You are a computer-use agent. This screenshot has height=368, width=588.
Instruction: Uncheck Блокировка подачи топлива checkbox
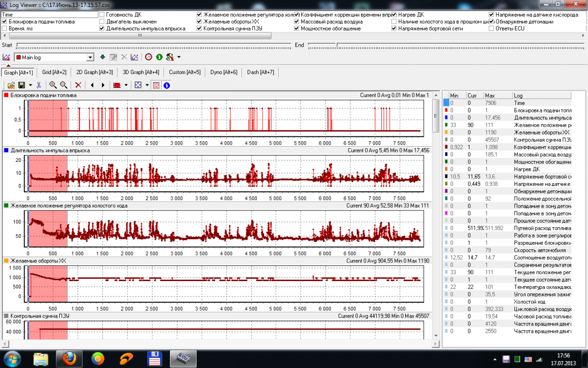(x=5, y=22)
